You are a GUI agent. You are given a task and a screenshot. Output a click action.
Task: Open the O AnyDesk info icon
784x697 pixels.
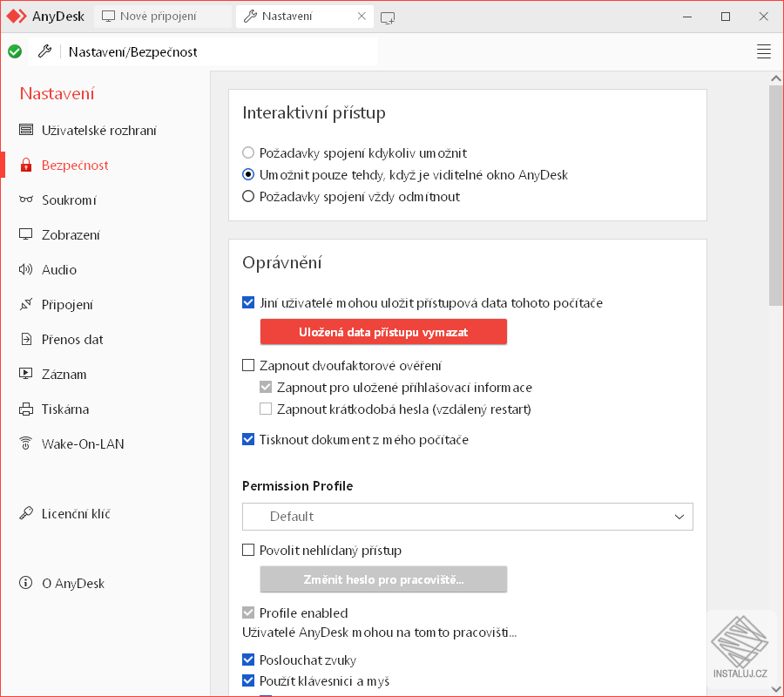click(x=25, y=583)
